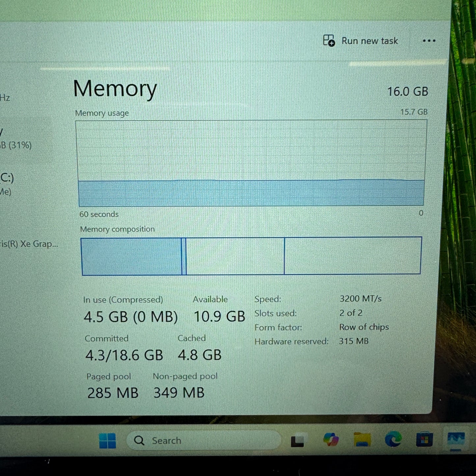Select the Xe Graphics GPU sidebar entry
The height and width of the screenshot is (476, 476).
[29, 244]
